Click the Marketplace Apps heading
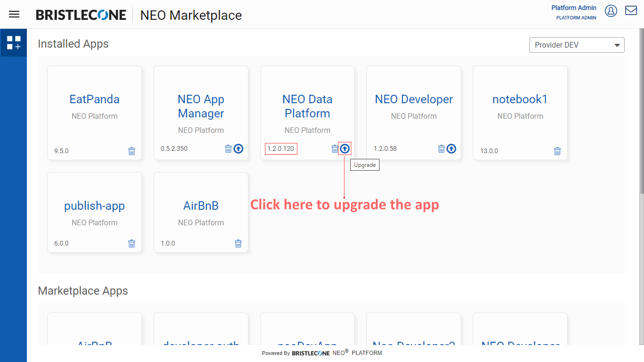This screenshot has width=644, height=362. (83, 291)
